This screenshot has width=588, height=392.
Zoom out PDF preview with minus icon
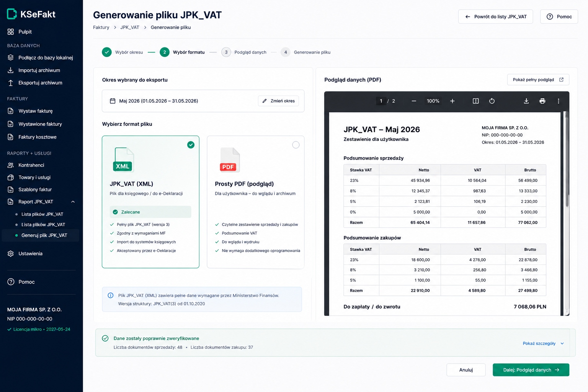(x=414, y=101)
